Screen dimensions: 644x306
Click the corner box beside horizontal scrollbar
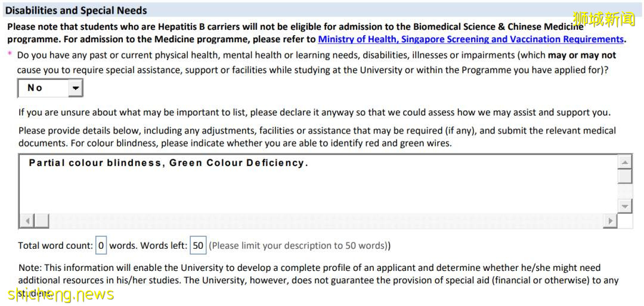pyautogui.click(x=624, y=221)
